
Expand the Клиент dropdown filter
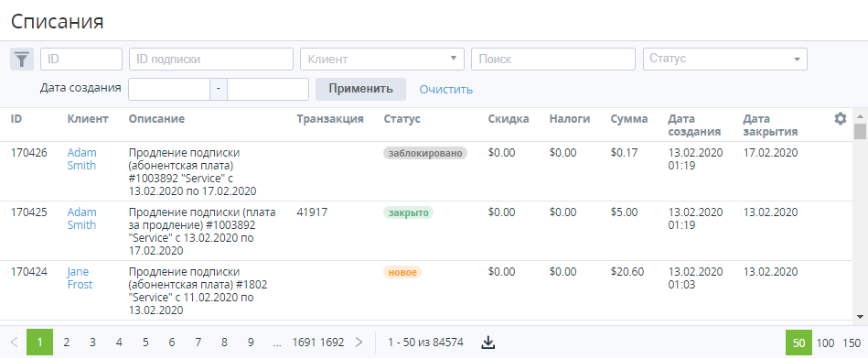click(382, 59)
